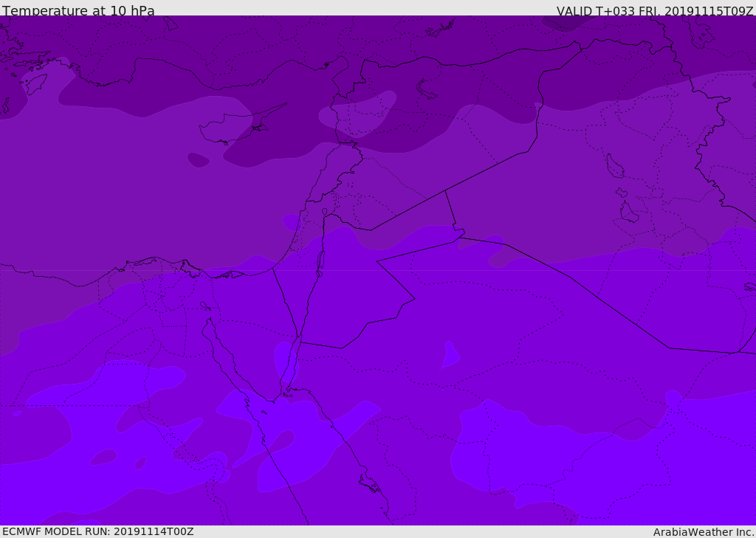The image size is (756, 538).
Task: Click the Dead Sea outline on the map
Action: pyautogui.click(x=320, y=263)
